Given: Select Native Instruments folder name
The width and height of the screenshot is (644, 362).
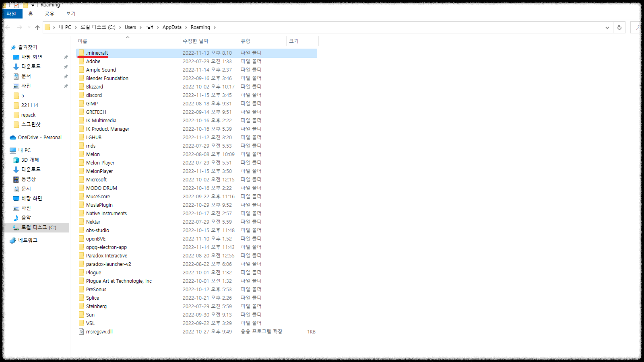Looking at the screenshot, I should click(x=106, y=213).
